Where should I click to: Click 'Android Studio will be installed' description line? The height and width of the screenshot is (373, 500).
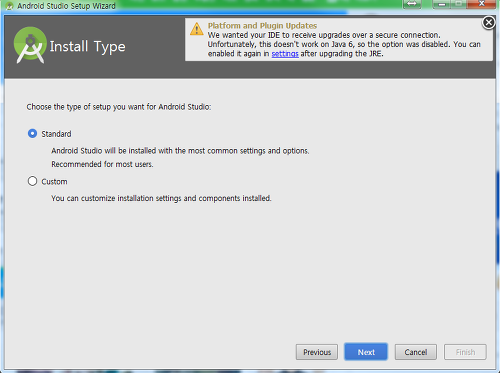[180, 151]
